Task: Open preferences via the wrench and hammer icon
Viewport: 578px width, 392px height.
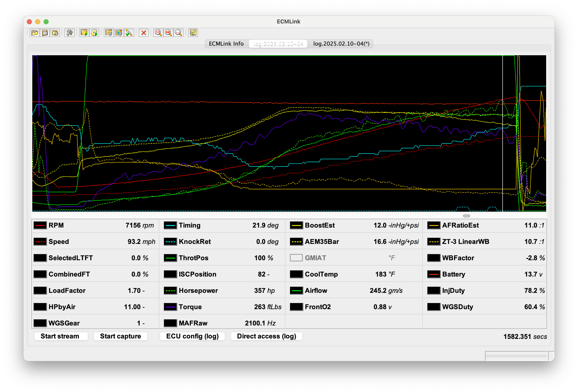Action: point(70,33)
